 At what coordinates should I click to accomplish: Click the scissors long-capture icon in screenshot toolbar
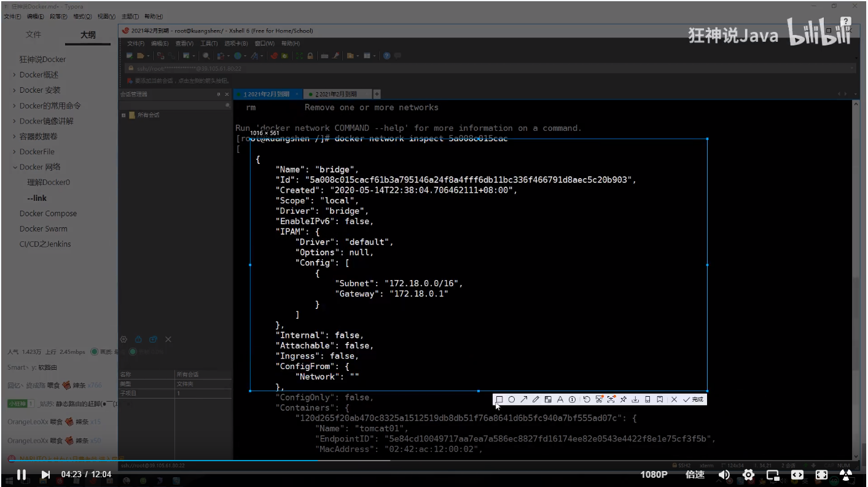599,400
